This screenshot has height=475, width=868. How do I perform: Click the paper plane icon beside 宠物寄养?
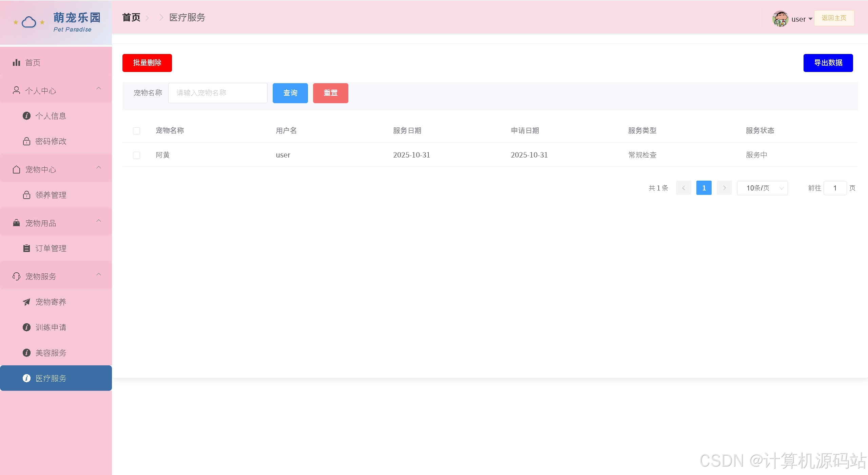point(26,302)
